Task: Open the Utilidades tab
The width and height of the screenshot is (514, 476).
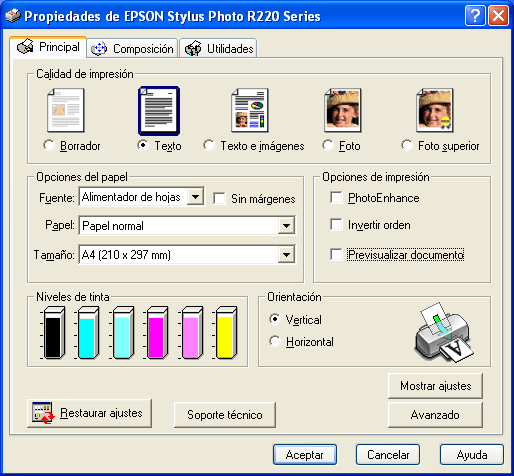Action: (218, 49)
